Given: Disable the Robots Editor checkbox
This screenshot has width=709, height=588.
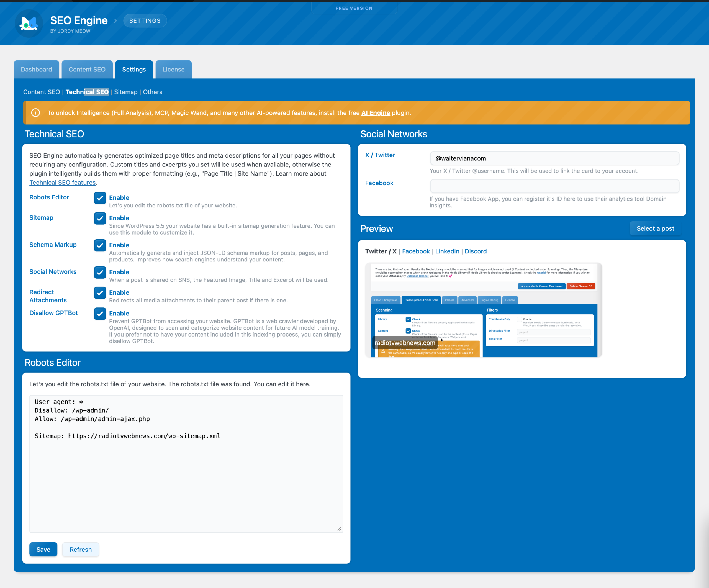Looking at the screenshot, I should click(100, 198).
